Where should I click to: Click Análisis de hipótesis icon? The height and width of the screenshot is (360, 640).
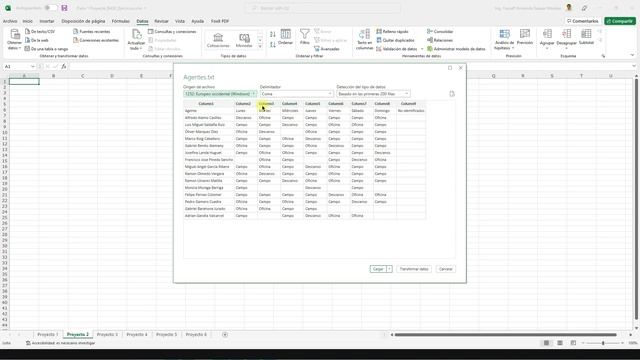[x=505, y=34]
